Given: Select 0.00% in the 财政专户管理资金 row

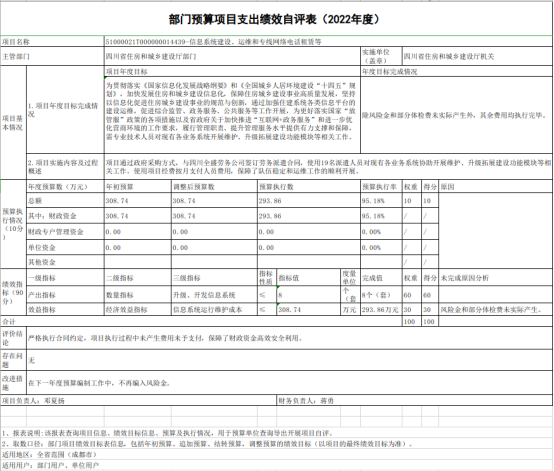Looking at the screenshot, I should pyautogui.click(x=381, y=232).
